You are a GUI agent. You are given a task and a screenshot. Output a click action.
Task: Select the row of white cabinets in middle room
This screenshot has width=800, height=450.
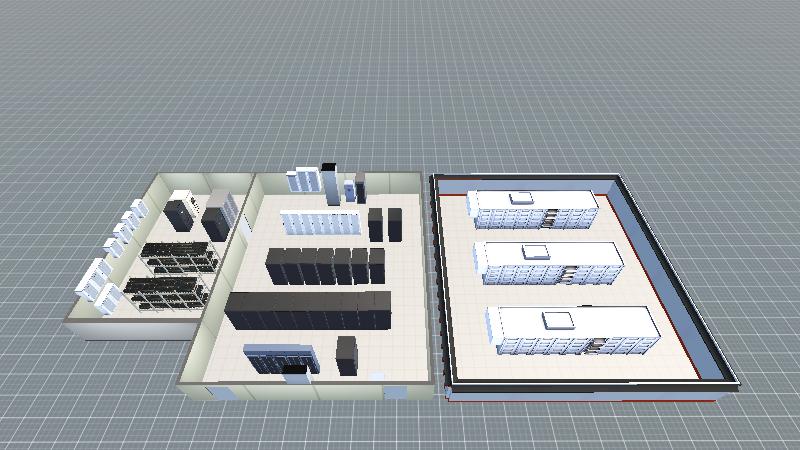(x=319, y=223)
